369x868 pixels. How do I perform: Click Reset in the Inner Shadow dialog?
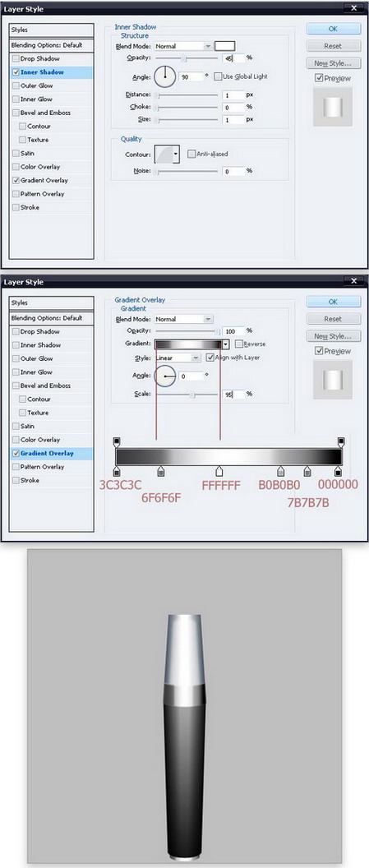click(333, 46)
